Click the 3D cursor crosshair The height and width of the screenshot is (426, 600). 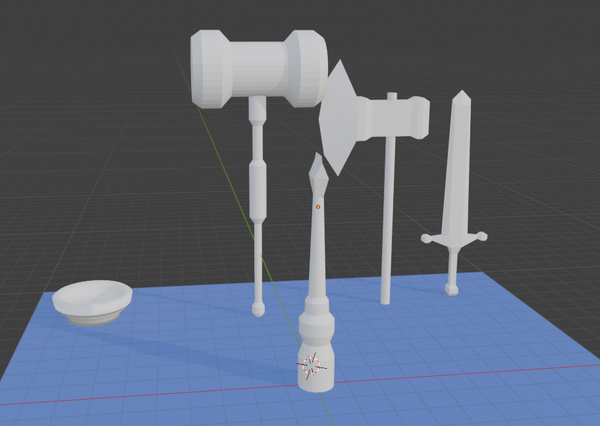311,367
